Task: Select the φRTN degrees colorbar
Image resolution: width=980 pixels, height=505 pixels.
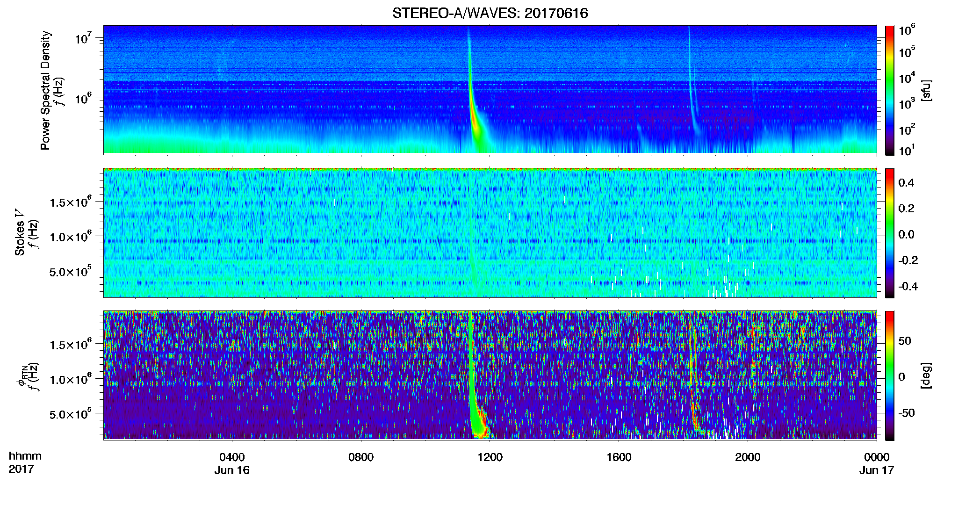Action: pos(890,375)
